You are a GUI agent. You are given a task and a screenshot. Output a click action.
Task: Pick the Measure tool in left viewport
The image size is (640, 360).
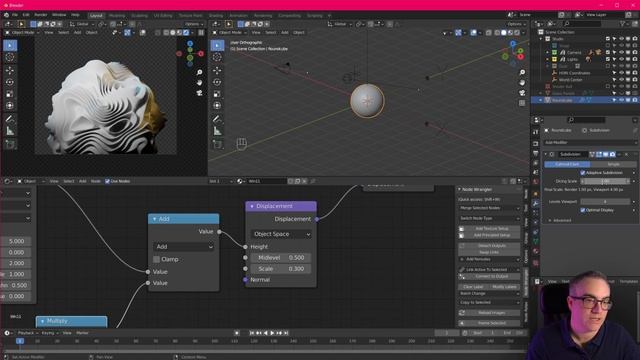10,131
